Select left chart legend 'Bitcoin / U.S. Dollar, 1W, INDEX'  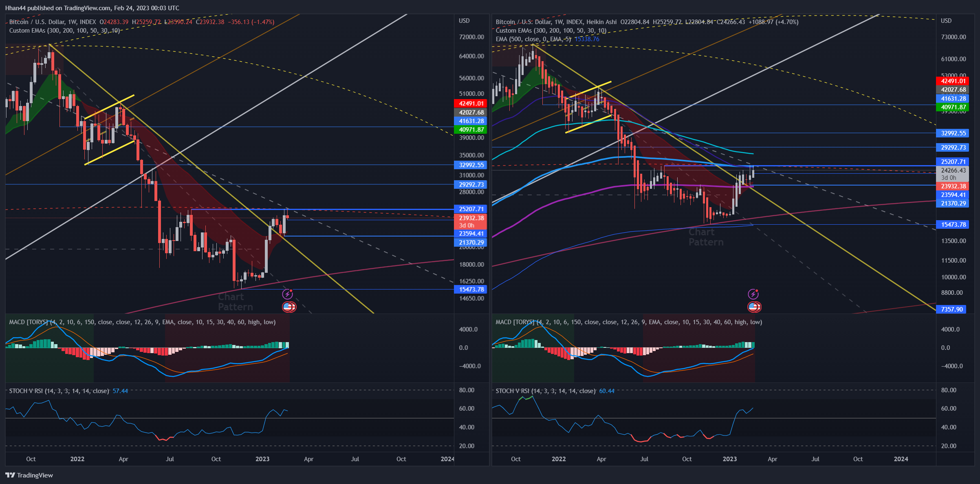53,22
